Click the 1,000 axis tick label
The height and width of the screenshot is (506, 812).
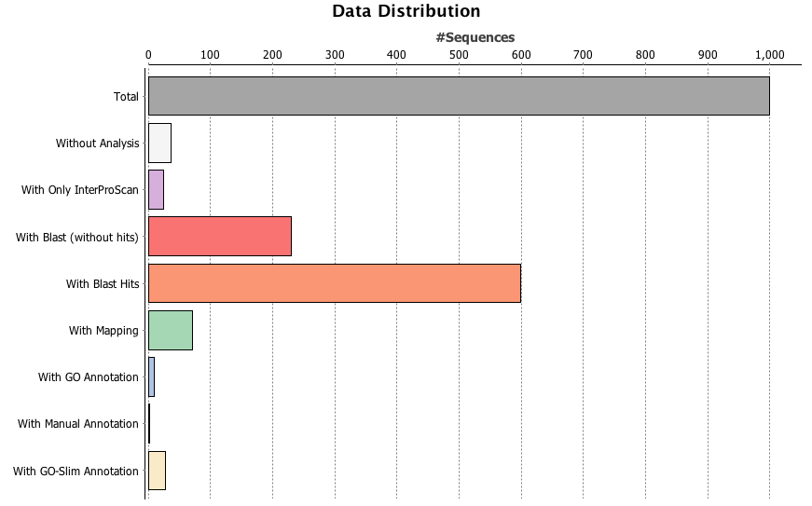click(x=769, y=54)
